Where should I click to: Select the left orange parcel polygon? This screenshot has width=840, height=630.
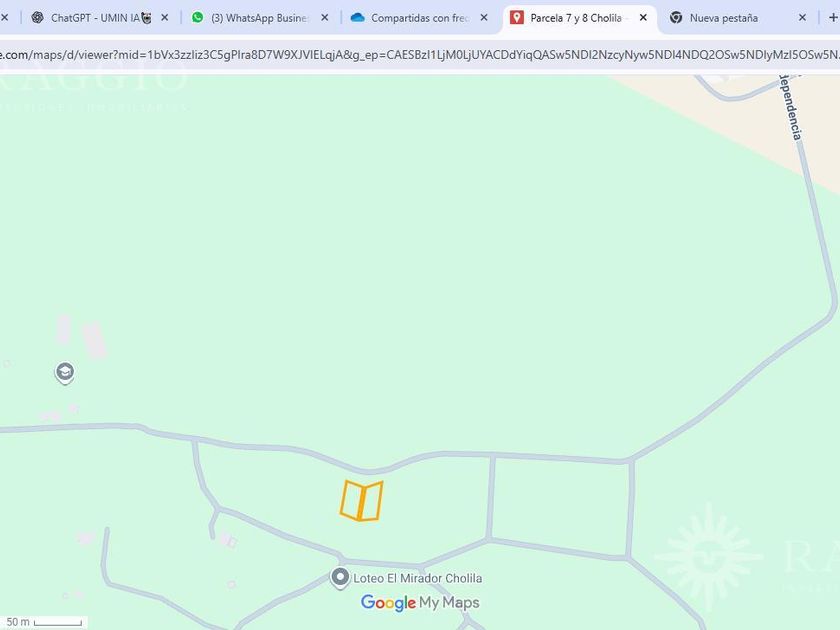(351, 500)
